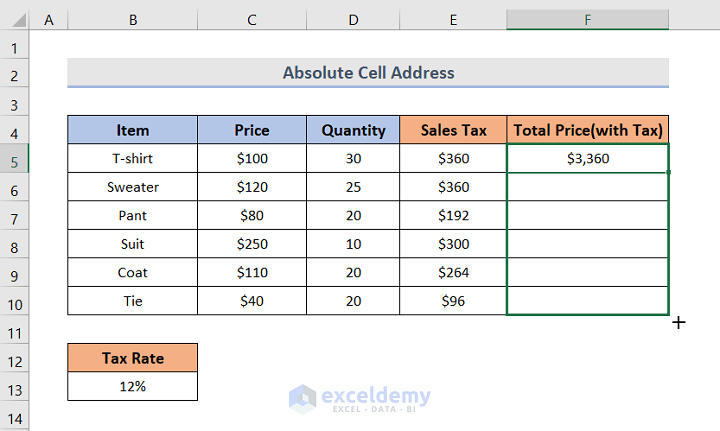This screenshot has width=720, height=431.
Task: Select the $192 sales tax cell
Action: (x=453, y=215)
